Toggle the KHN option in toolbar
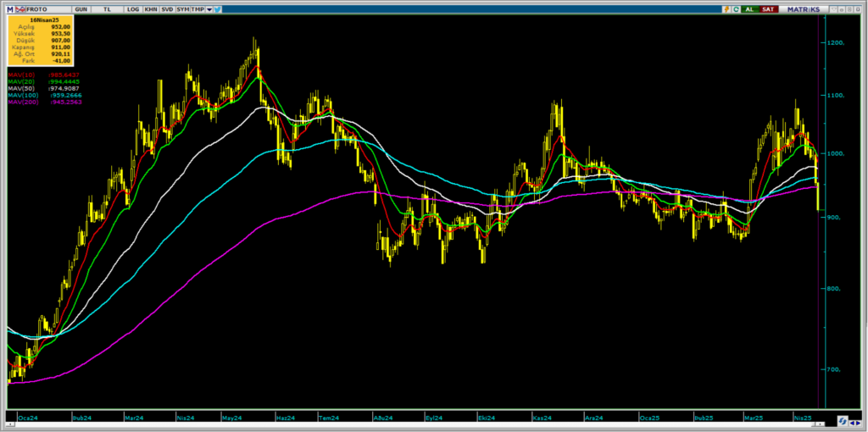The height and width of the screenshot is (432, 868). (151, 8)
